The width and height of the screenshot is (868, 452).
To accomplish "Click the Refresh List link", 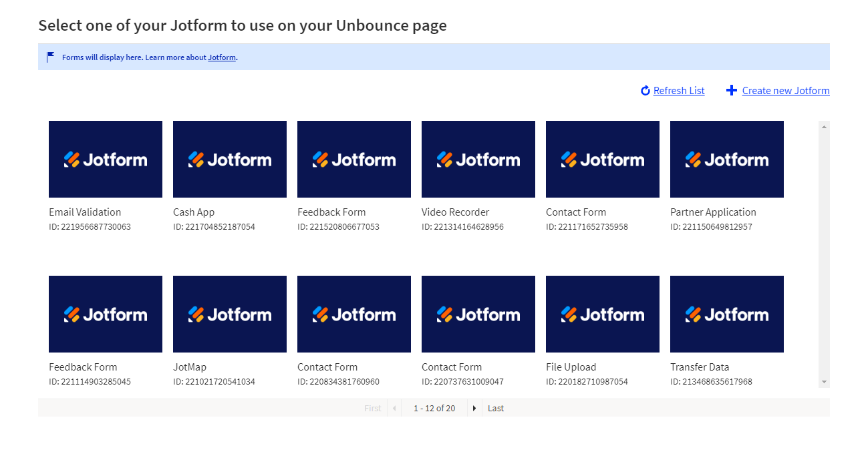I will click(x=679, y=91).
